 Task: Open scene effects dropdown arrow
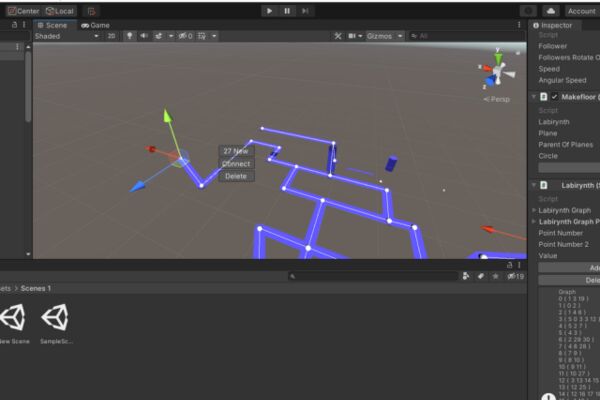(x=171, y=36)
